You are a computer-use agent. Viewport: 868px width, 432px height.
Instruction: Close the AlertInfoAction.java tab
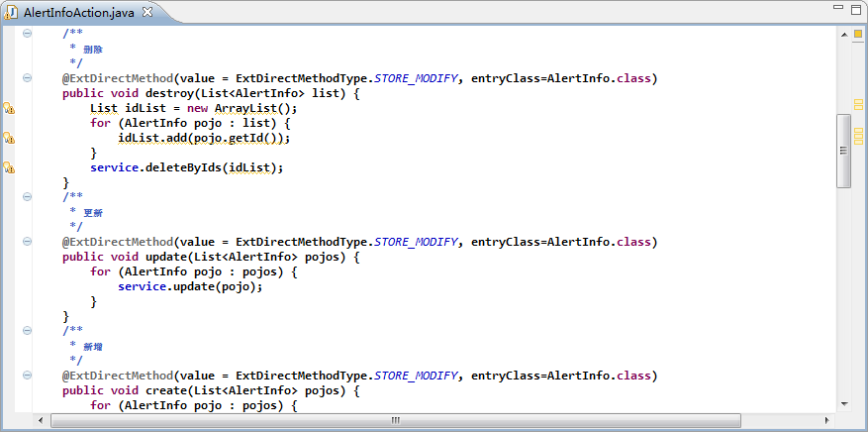pos(147,12)
